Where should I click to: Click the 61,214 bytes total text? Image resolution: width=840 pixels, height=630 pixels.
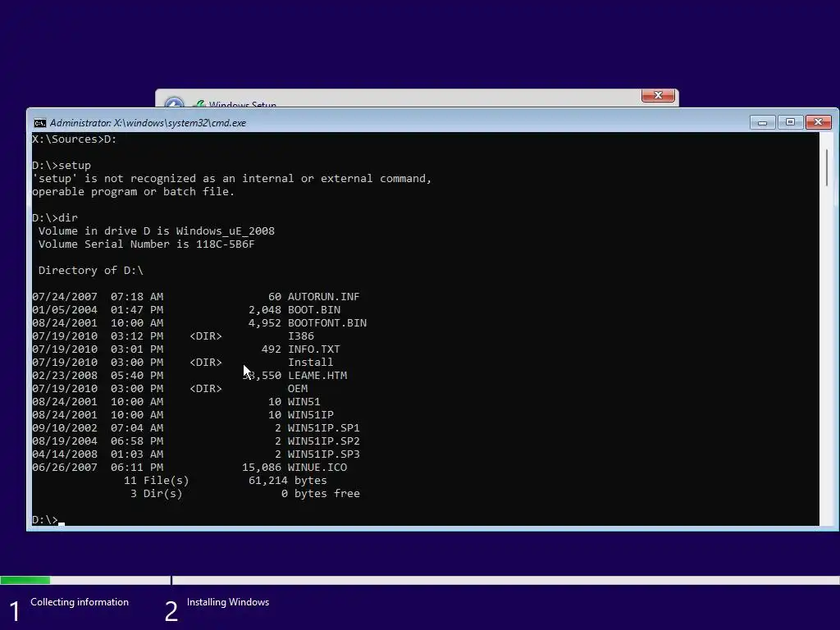pyautogui.click(x=288, y=481)
